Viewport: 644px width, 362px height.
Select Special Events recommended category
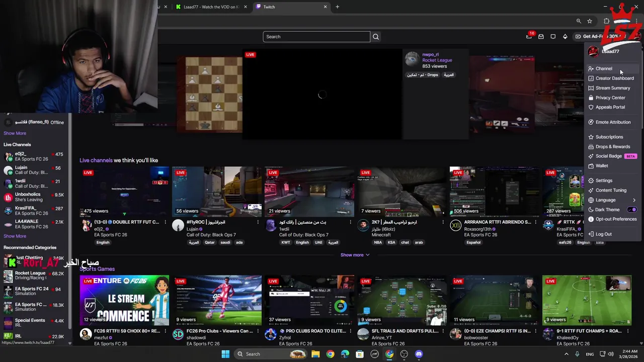(x=34, y=322)
